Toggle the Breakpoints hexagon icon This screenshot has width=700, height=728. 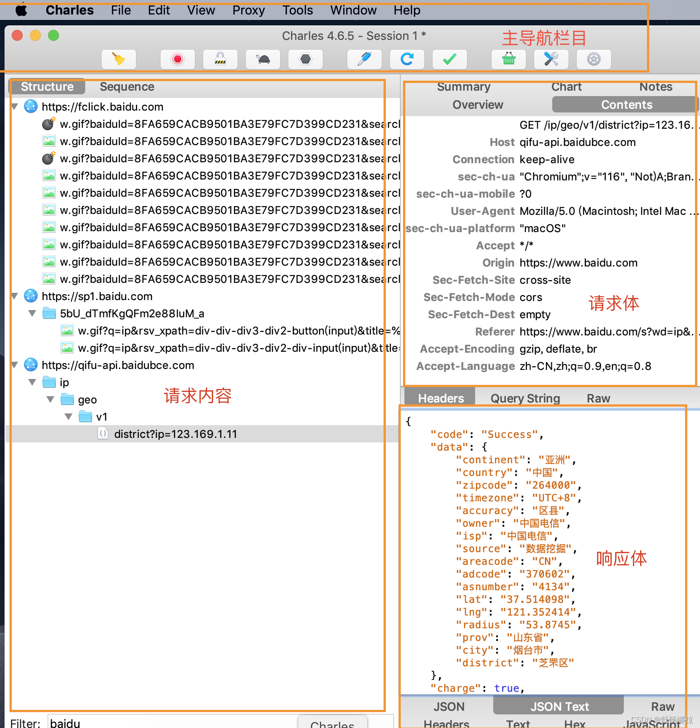tap(306, 59)
